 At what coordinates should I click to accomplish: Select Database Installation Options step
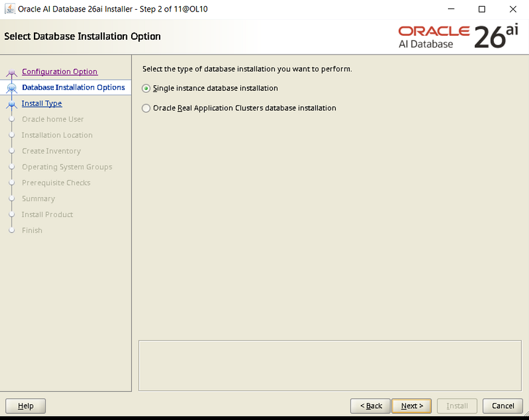pos(73,88)
